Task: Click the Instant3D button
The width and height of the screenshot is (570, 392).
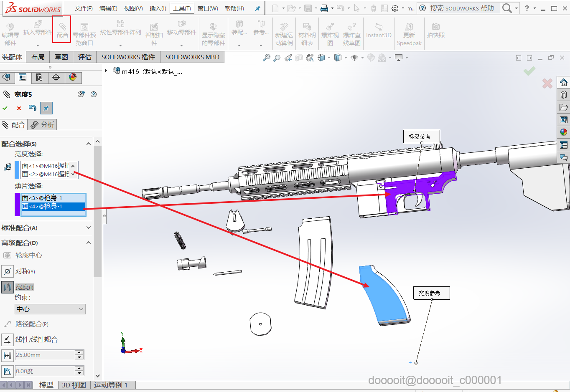Action: click(379, 30)
